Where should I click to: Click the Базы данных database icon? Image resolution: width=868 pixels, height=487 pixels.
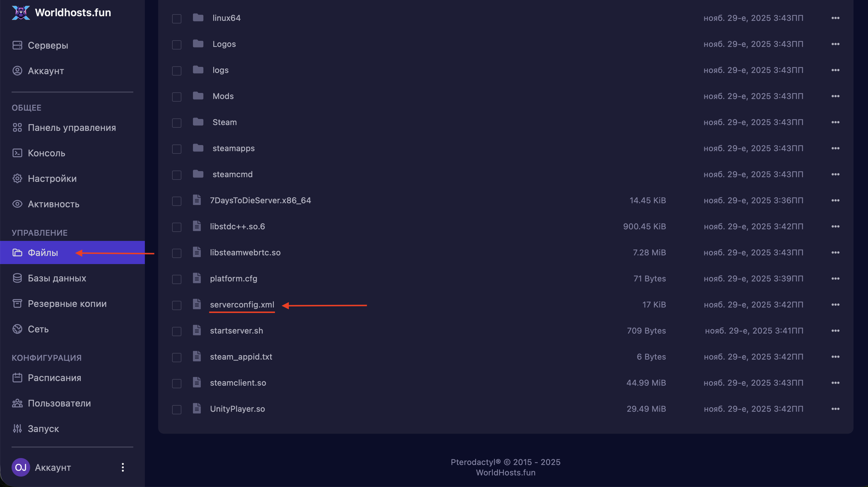17,278
